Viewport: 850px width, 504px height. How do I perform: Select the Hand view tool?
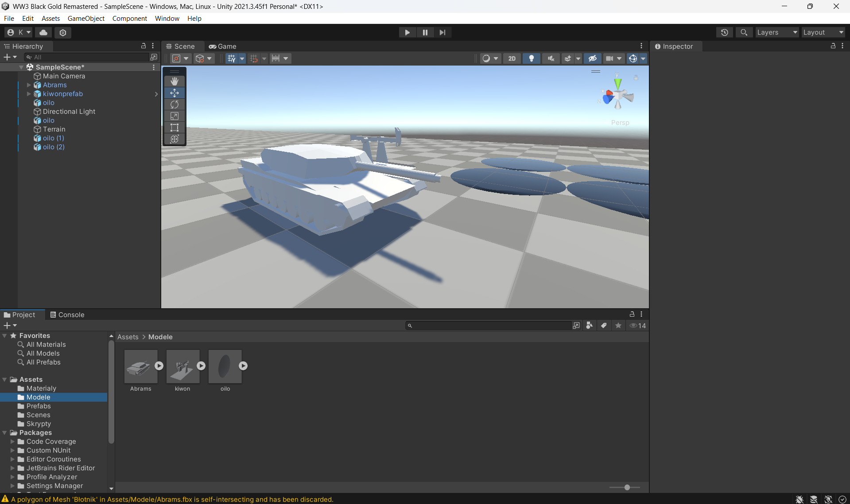175,81
